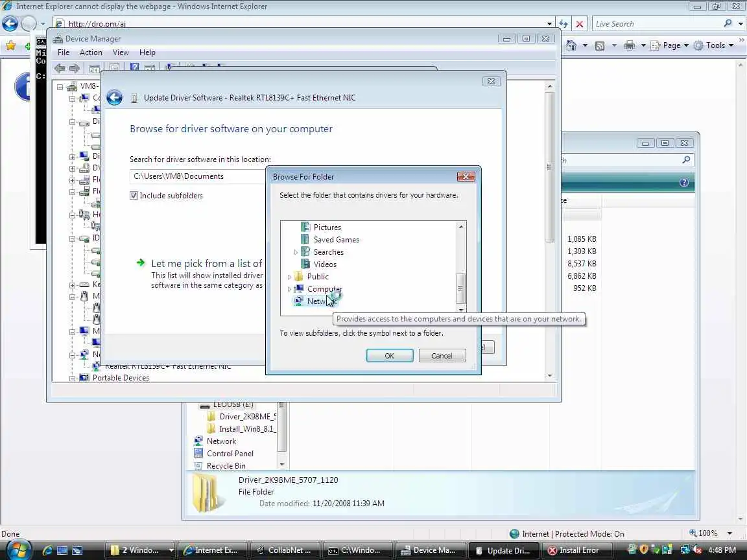Select Network in Explorer folder tree
The width and height of the screenshot is (747, 560).
221,441
